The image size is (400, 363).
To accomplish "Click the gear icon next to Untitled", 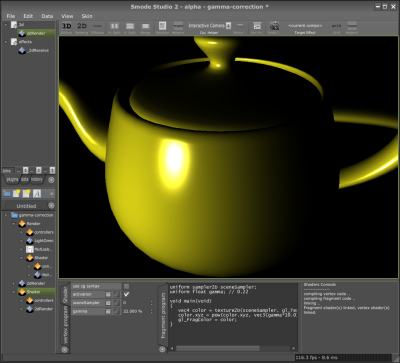I will click(x=51, y=205).
